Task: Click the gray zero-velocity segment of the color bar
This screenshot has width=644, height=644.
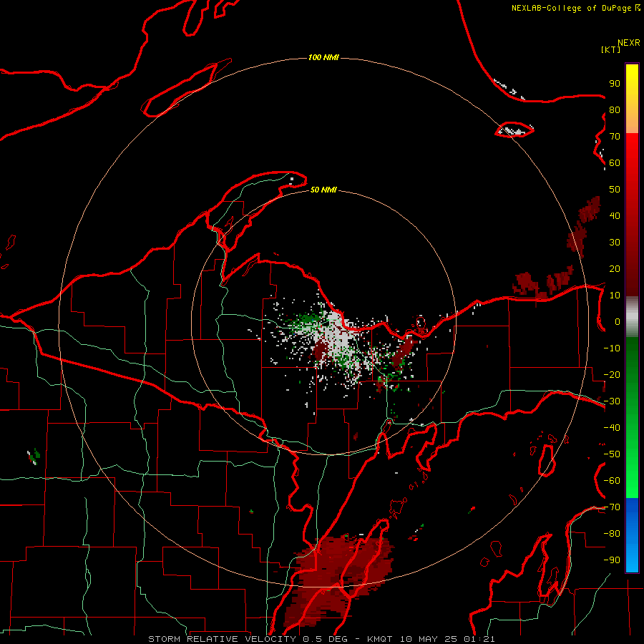Action: tap(632, 317)
